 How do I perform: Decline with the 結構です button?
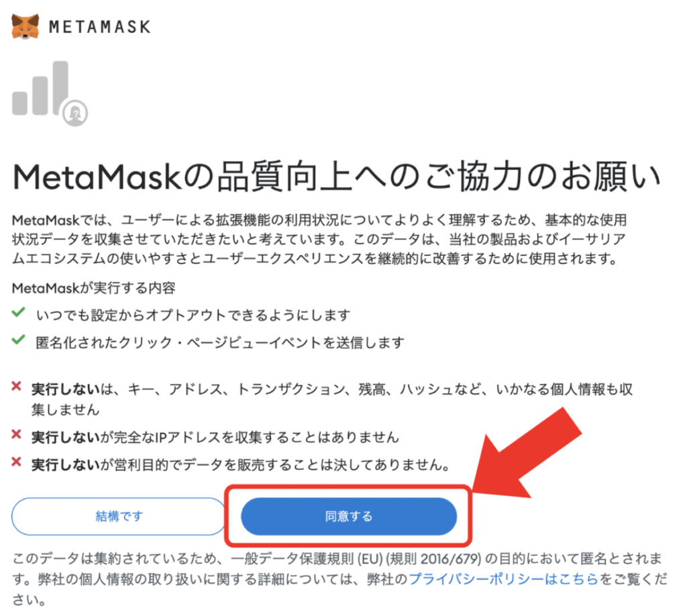[119, 516]
